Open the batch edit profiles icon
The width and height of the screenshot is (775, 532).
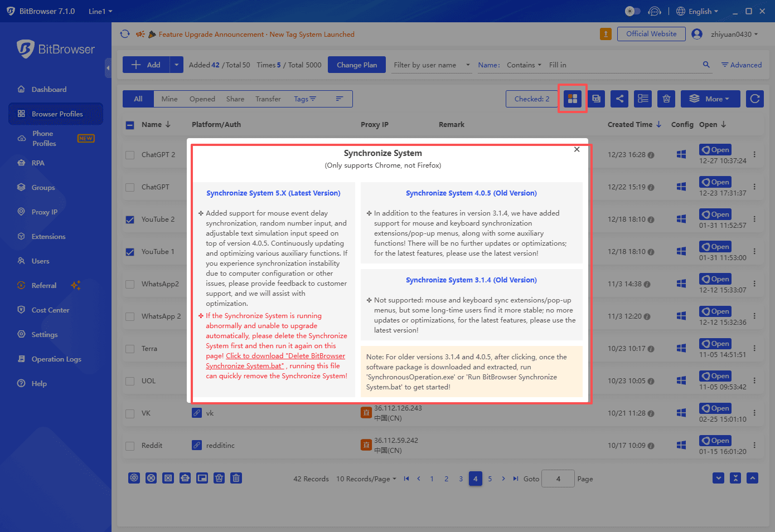point(642,99)
